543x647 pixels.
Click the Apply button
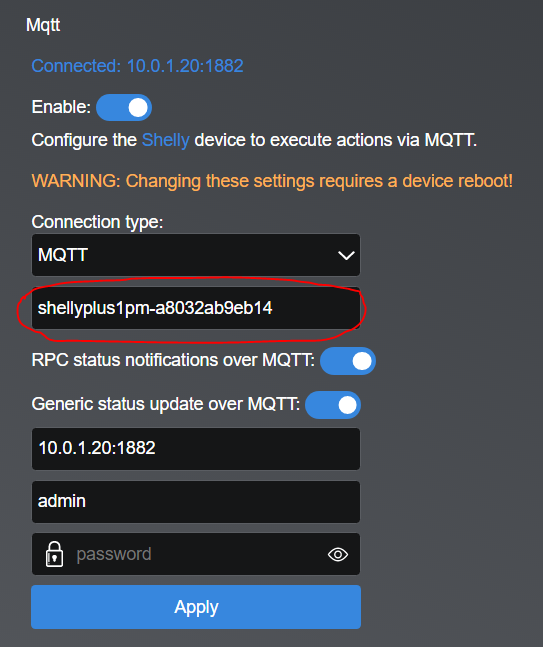[196, 607]
